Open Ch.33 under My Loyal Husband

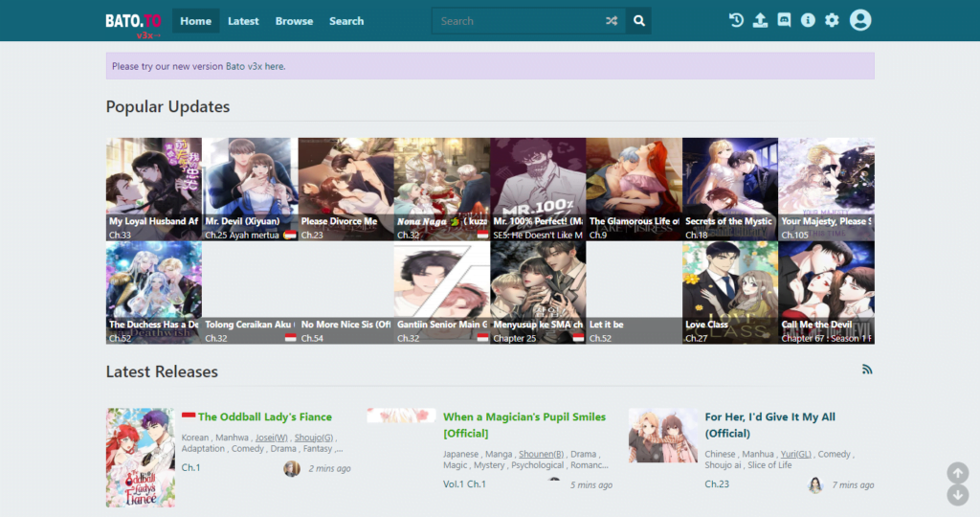pos(120,236)
